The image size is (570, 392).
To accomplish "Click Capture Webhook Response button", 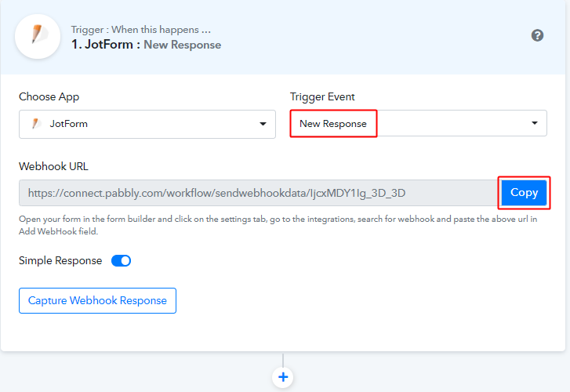I will [97, 301].
